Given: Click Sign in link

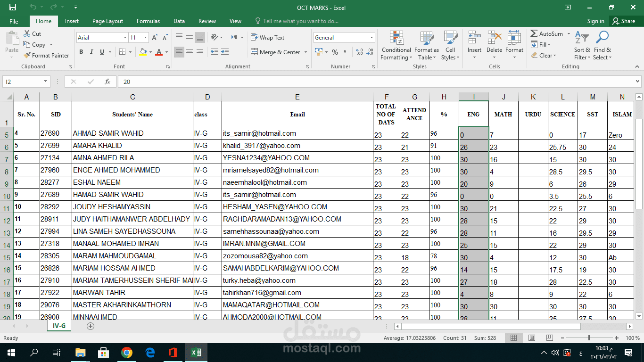Looking at the screenshot, I should pos(595,21).
